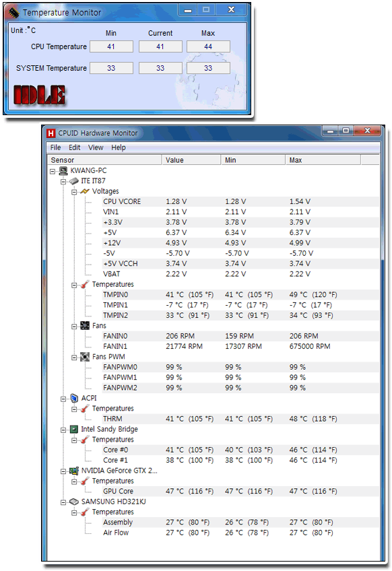Select the Core #1 row
The width and height of the screenshot is (392, 571).
click(x=240, y=461)
